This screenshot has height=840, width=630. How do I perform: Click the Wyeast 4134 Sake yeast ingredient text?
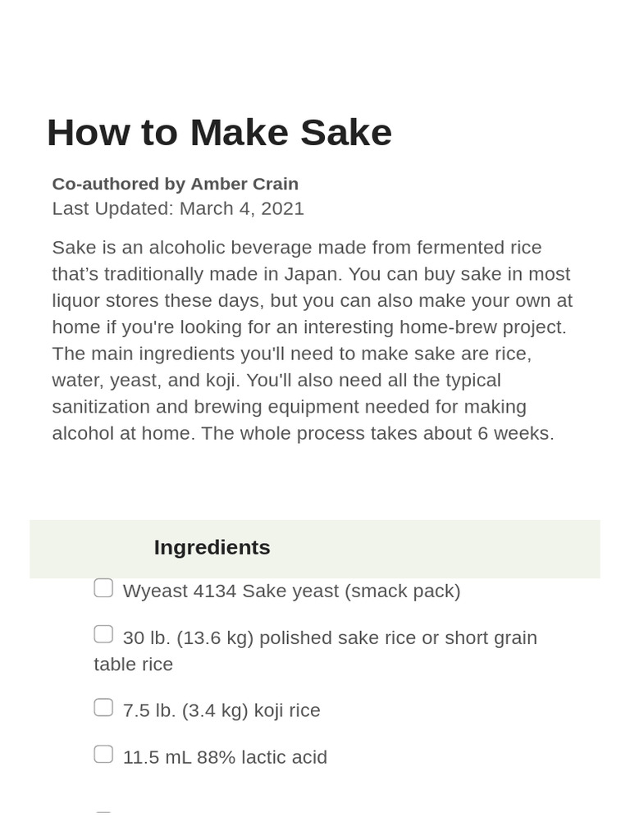click(291, 591)
